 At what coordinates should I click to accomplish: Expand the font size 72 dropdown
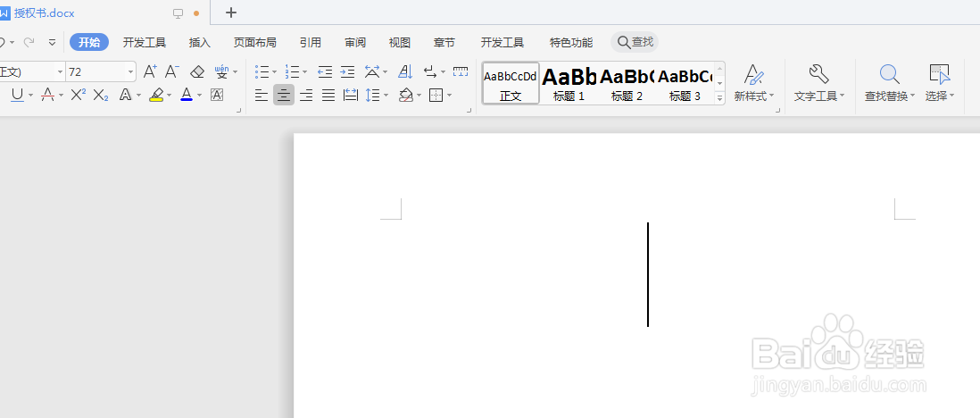point(130,72)
